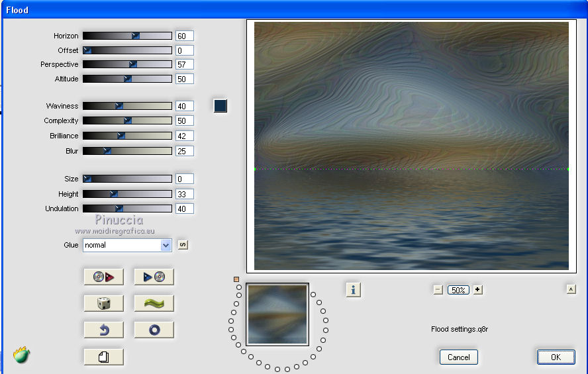This screenshot has height=374, width=588.
Task: Click the Offset slider track
Action: (127, 50)
